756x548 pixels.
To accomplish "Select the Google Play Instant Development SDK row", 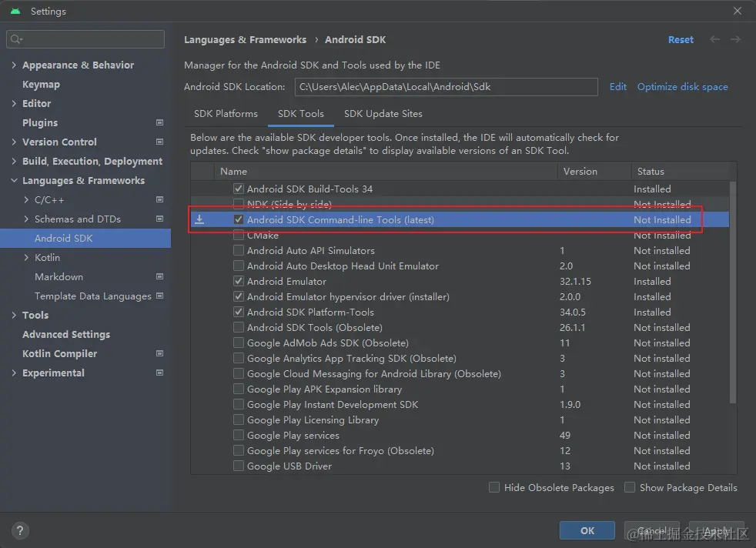I will coord(460,404).
